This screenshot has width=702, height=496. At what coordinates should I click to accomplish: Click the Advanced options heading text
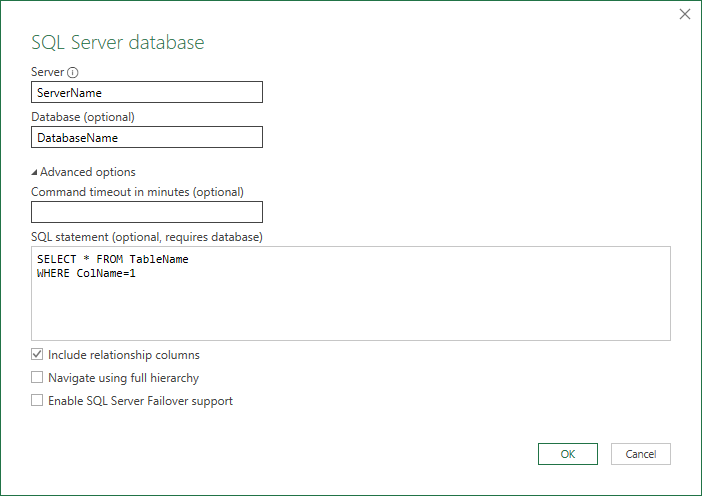tap(88, 172)
